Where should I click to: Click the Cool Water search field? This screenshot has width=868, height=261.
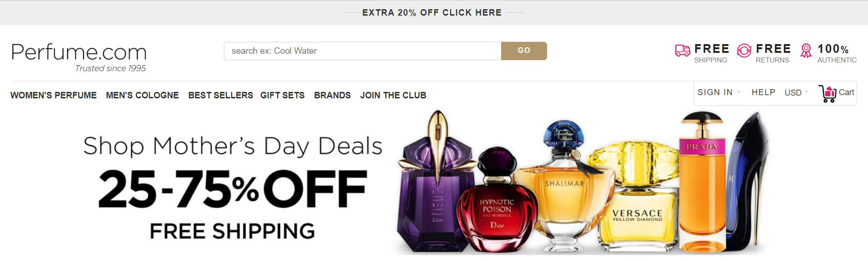coord(362,51)
